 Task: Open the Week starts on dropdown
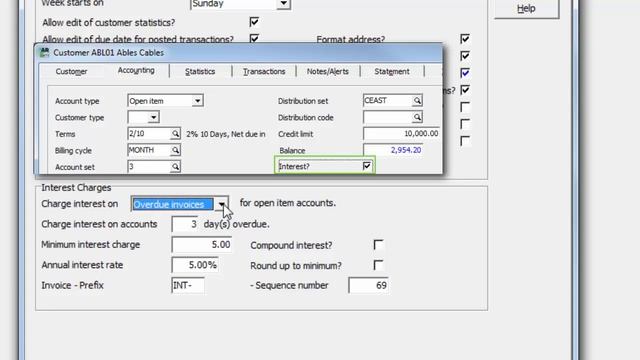coord(284,4)
